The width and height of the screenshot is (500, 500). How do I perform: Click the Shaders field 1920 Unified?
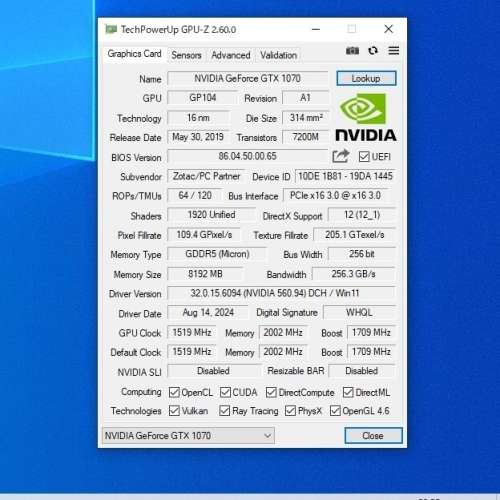click(211, 215)
